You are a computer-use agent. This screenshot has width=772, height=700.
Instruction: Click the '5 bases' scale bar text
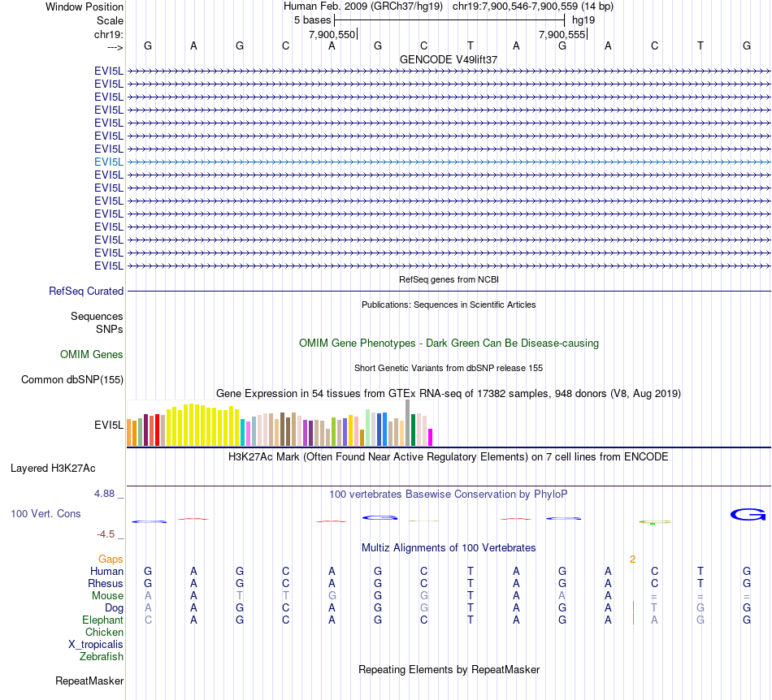[x=313, y=20]
